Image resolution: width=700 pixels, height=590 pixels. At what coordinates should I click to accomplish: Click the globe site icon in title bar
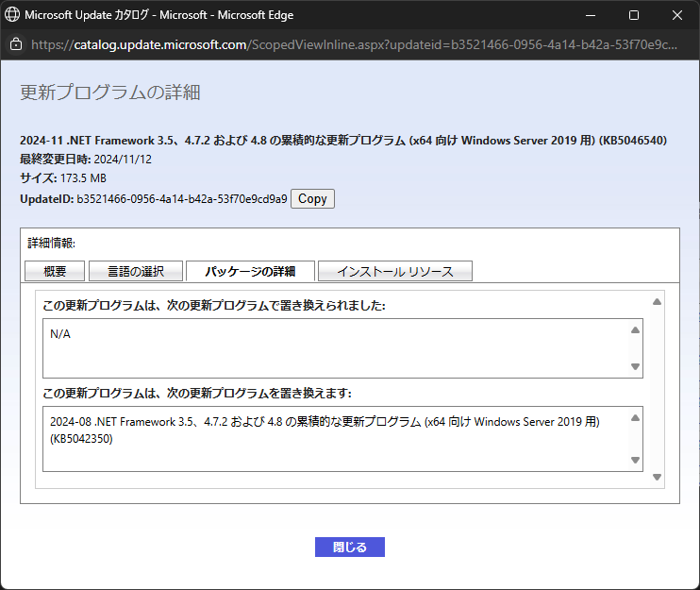12,15
